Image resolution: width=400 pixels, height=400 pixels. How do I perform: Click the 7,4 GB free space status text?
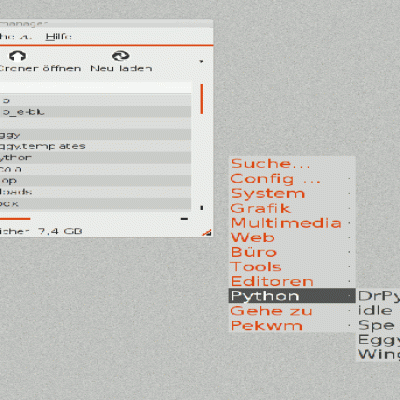[60, 231]
